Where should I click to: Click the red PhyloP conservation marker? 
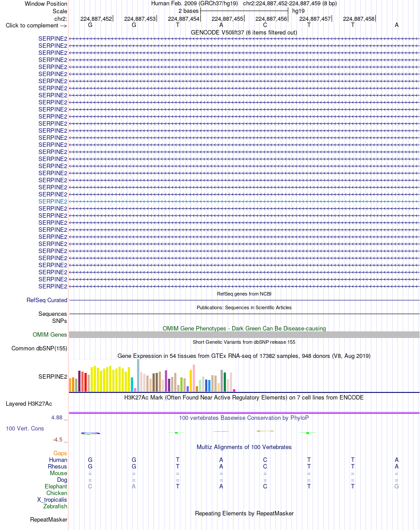221,432
